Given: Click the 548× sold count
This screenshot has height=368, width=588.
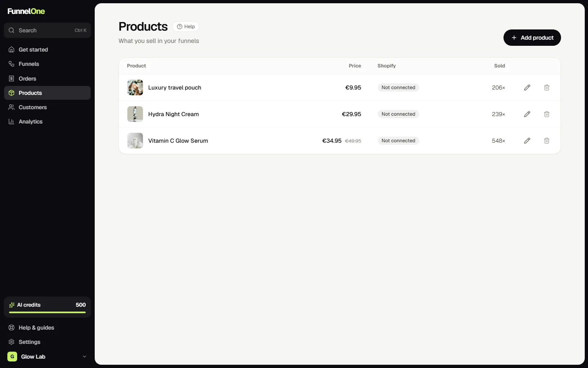Looking at the screenshot, I should [498, 141].
